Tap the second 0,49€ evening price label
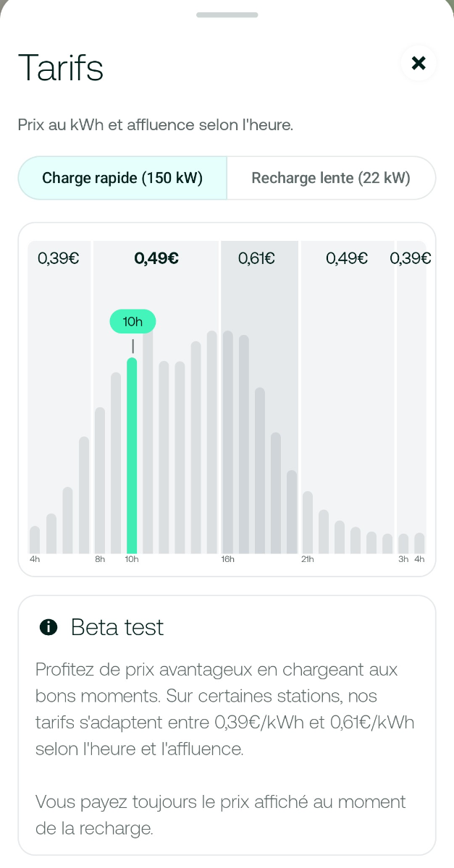This screenshot has width=454, height=868. point(347,258)
